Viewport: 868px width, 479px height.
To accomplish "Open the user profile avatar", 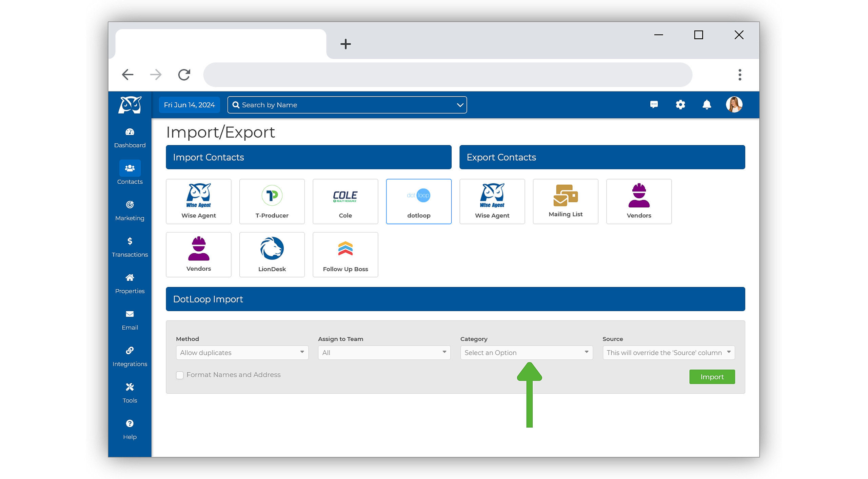I will pyautogui.click(x=734, y=104).
